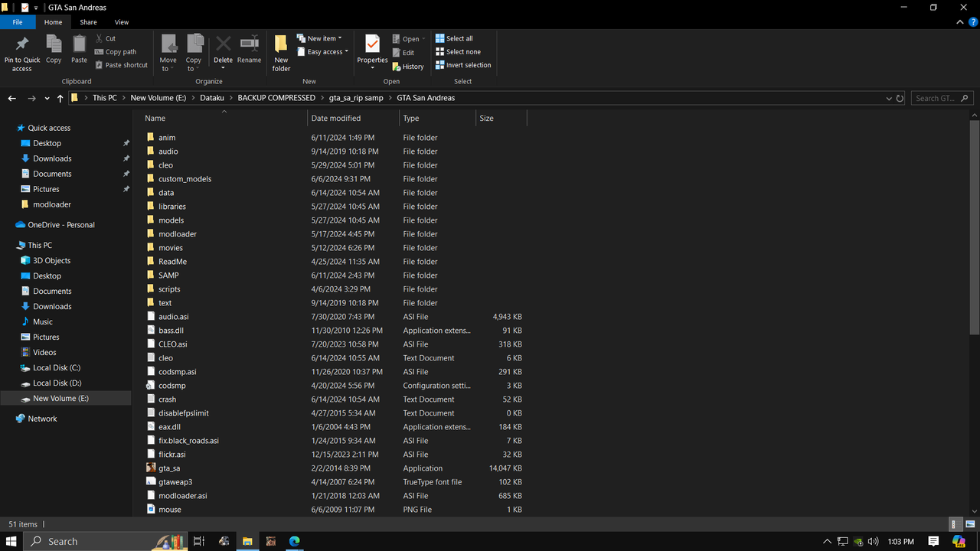Switch to details view button
The image size is (980, 551).
pos(955,524)
